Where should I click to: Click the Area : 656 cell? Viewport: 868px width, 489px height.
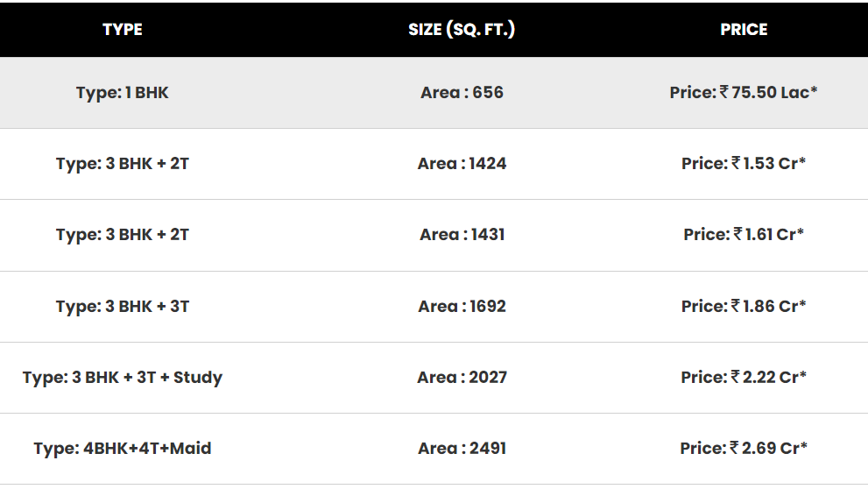click(x=462, y=92)
